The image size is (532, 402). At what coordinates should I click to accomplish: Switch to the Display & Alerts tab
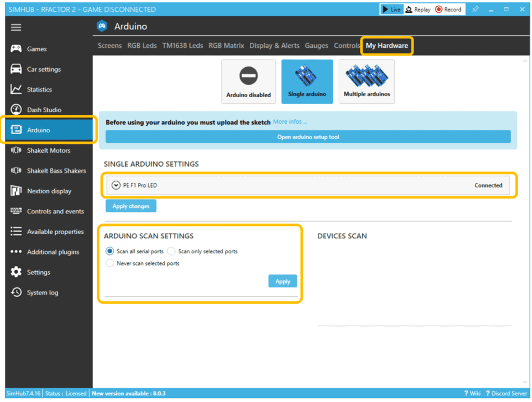pos(274,46)
